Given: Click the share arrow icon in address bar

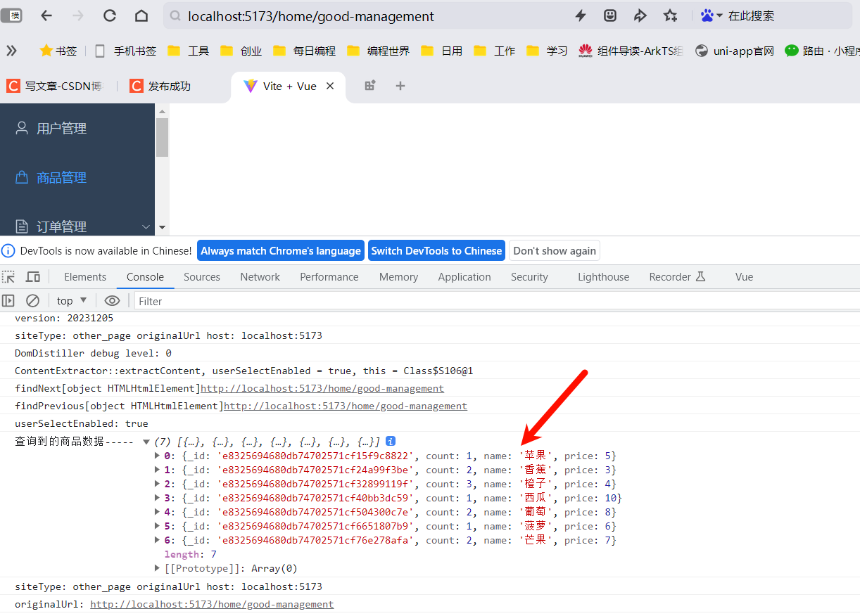Looking at the screenshot, I should 640,15.
